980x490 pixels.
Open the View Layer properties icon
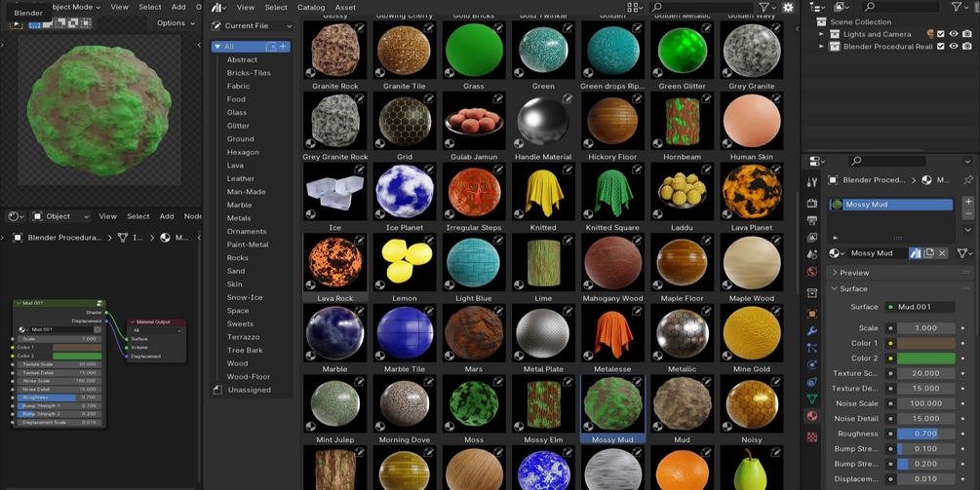pyautogui.click(x=812, y=237)
